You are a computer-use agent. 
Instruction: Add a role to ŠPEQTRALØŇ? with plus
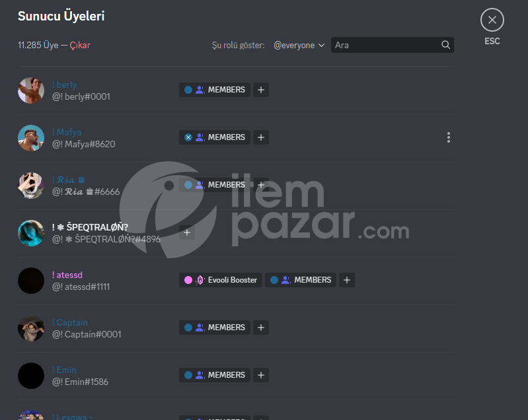pos(187,232)
